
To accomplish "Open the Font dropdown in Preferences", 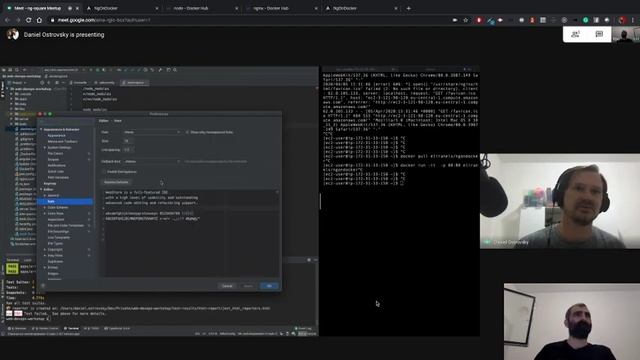I will pos(152,132).
